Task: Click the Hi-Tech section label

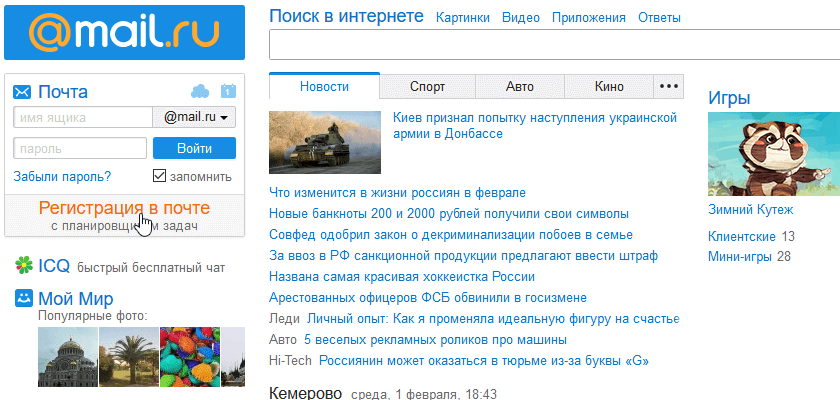Action: click(290, 361)
